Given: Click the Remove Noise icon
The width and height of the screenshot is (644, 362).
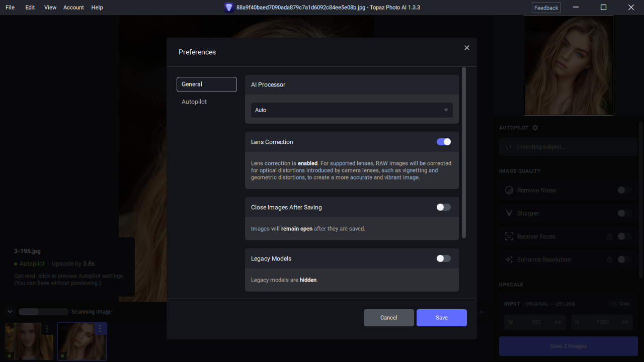Looking at the screenshot, I should (x=509, y=190).
